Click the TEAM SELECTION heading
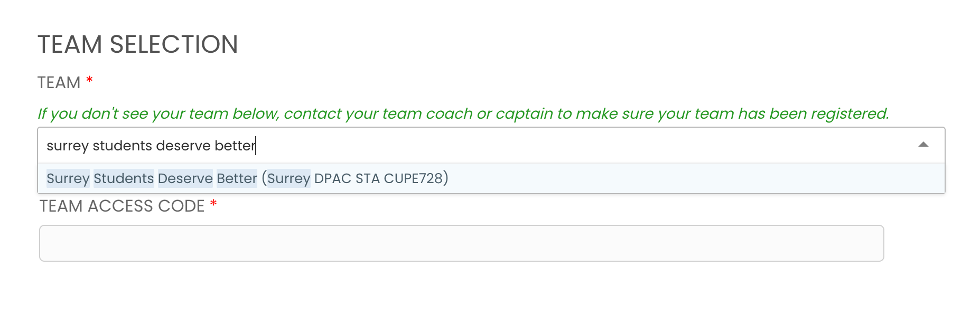The height and width of the screenshot is (324, 980). click(x=137, y=44)
